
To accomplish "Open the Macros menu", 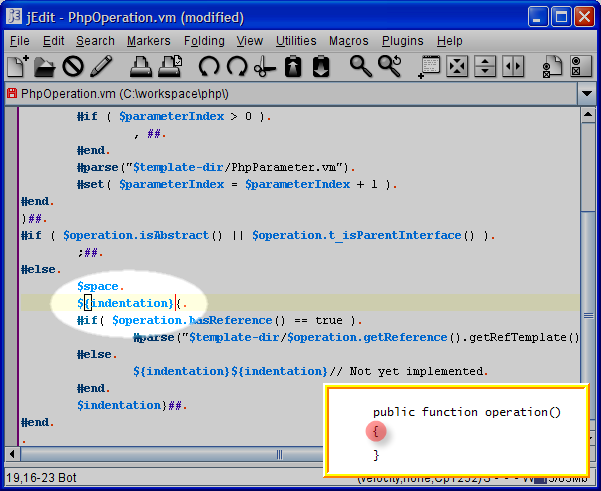I will pos(348,41).
